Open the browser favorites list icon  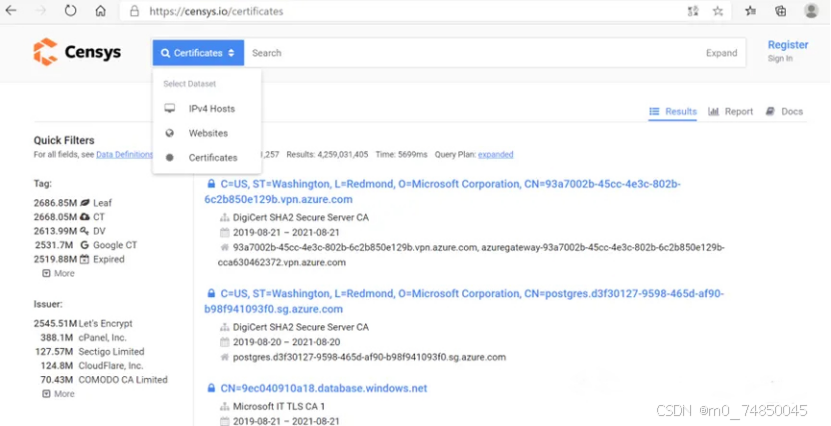point(750,11)
